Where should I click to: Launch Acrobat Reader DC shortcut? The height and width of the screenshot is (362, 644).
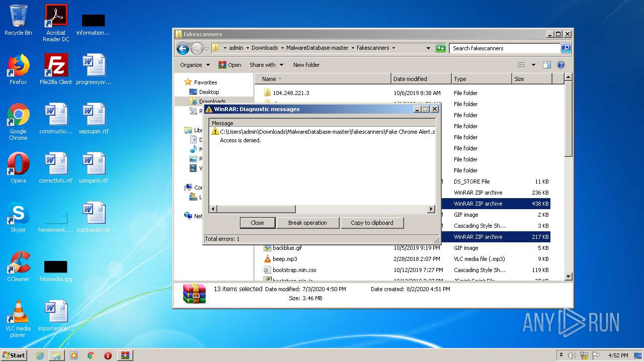(x=56, y=23)
